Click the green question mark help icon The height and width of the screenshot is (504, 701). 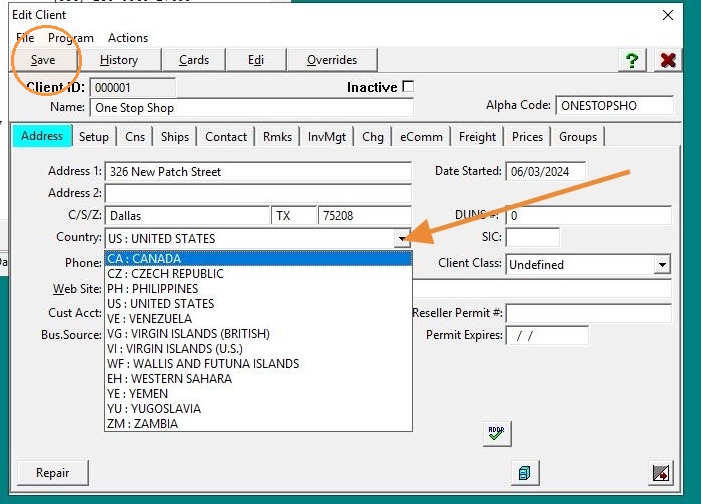coord(632,60)
